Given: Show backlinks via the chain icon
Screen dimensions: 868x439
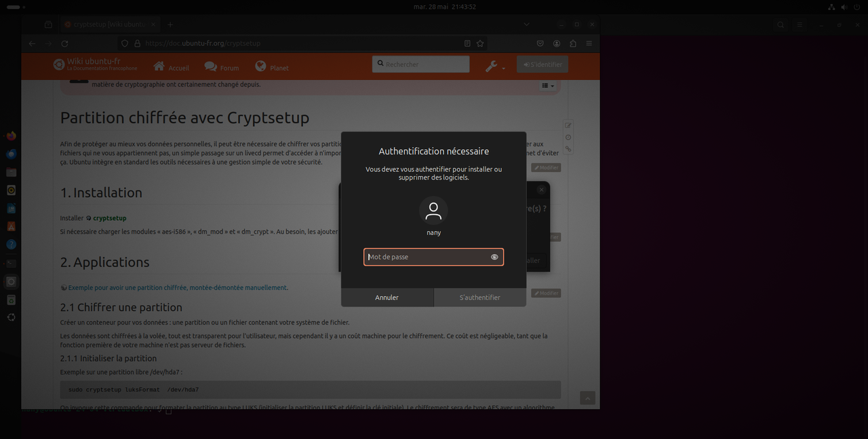Looking at the screenshot, I should [x=568, y=149].
